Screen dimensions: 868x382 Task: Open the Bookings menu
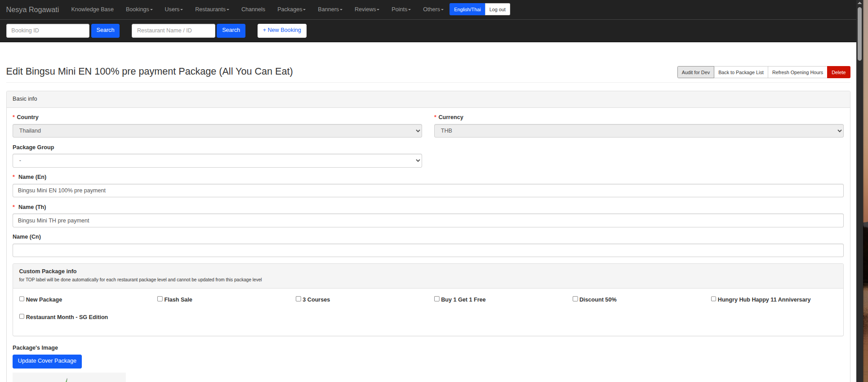(x=139, y=9)
